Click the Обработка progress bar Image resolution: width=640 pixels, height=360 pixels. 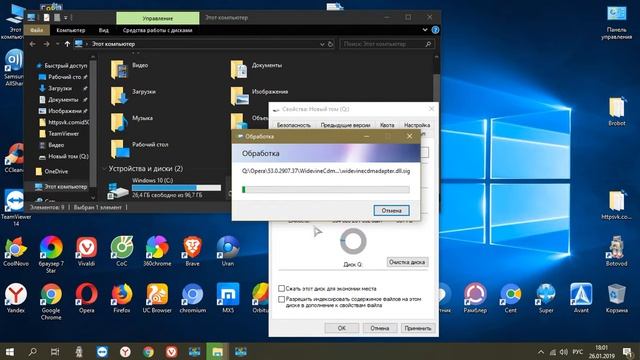coord(325,189)
